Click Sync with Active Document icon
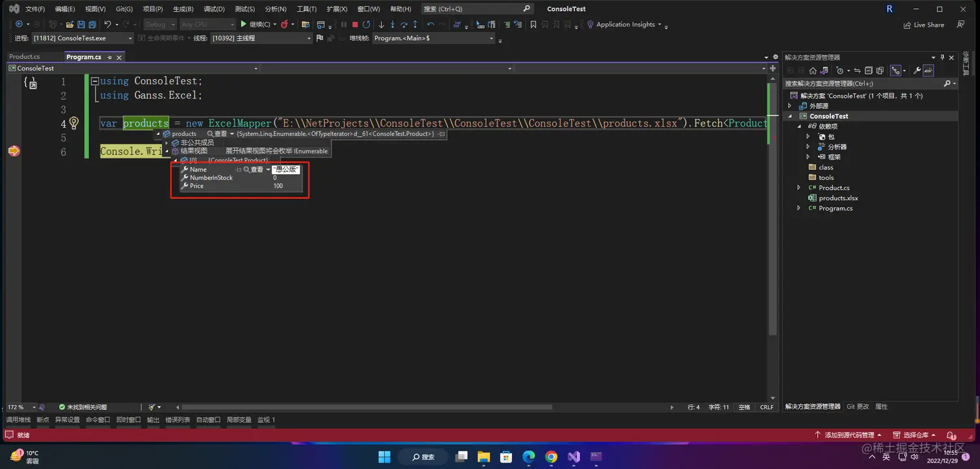Screen dimensions: 980x469 point(856,71)
